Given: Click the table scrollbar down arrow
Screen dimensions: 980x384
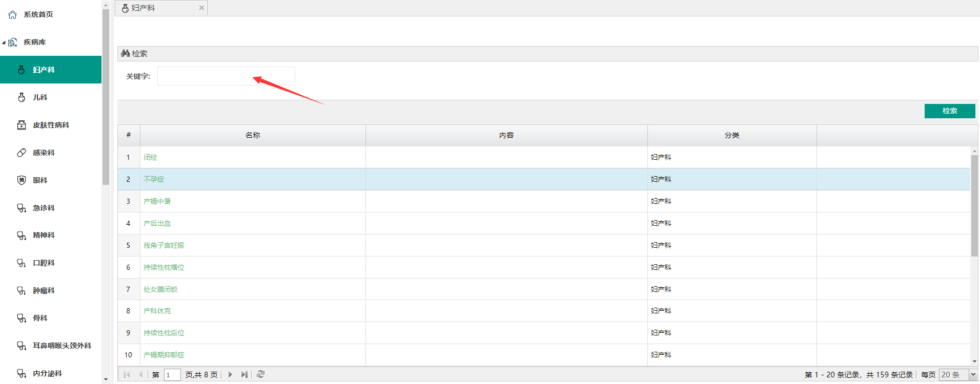Looking at the screenshot, I should point(974,361).
